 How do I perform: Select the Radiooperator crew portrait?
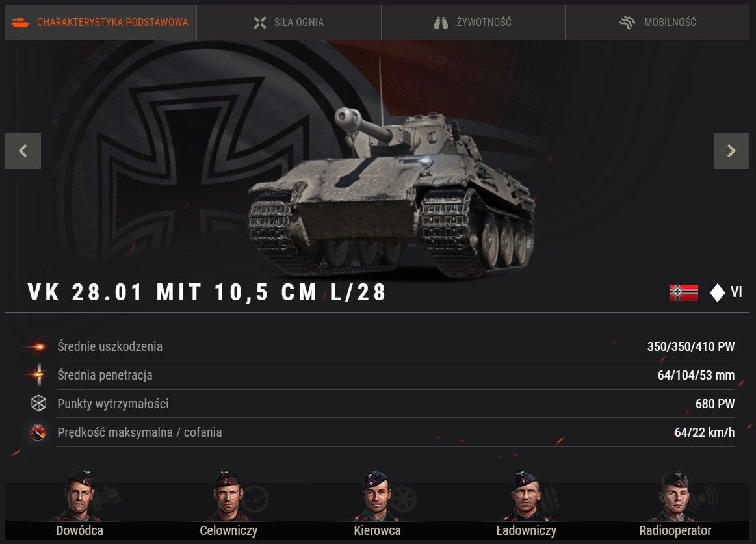point(675,495)
